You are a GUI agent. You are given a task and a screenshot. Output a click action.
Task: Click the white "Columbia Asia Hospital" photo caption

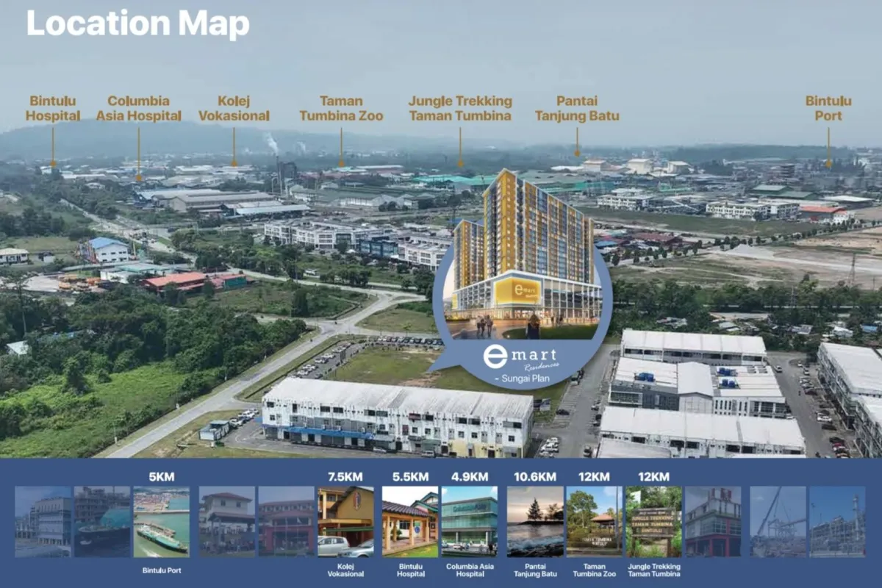coord(470,571)
